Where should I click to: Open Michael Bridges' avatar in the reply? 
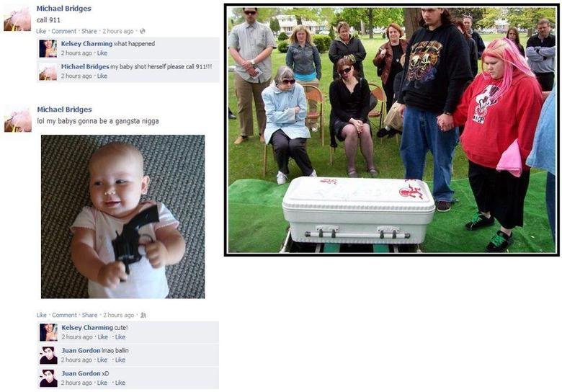pos(48,71)
